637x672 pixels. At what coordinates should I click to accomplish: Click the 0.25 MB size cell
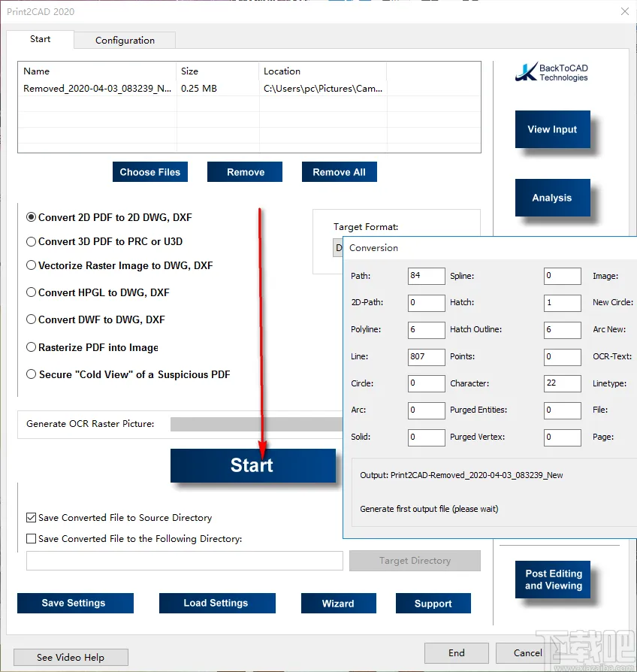[x=199, y=89]
